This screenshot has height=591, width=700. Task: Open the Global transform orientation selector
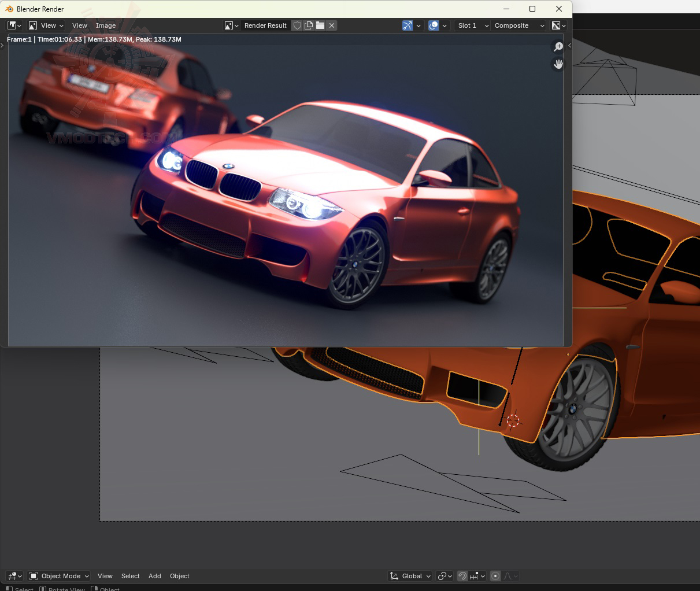point(410,576)
